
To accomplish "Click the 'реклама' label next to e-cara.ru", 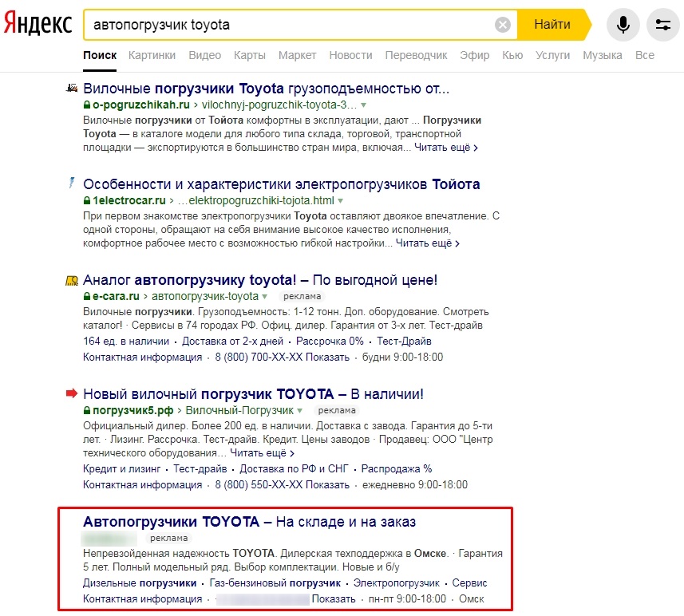I will point(302,296).
